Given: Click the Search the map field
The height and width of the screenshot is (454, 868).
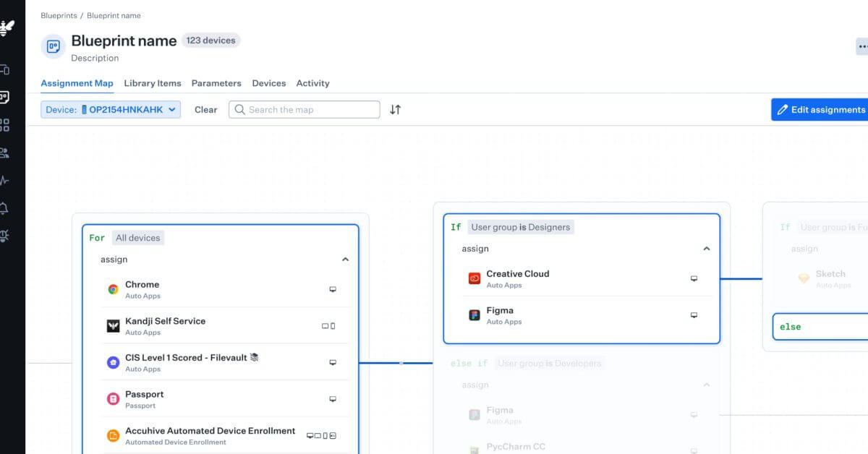Looking at the screenshot, I should pyautogui.click(x=305, y=110).
